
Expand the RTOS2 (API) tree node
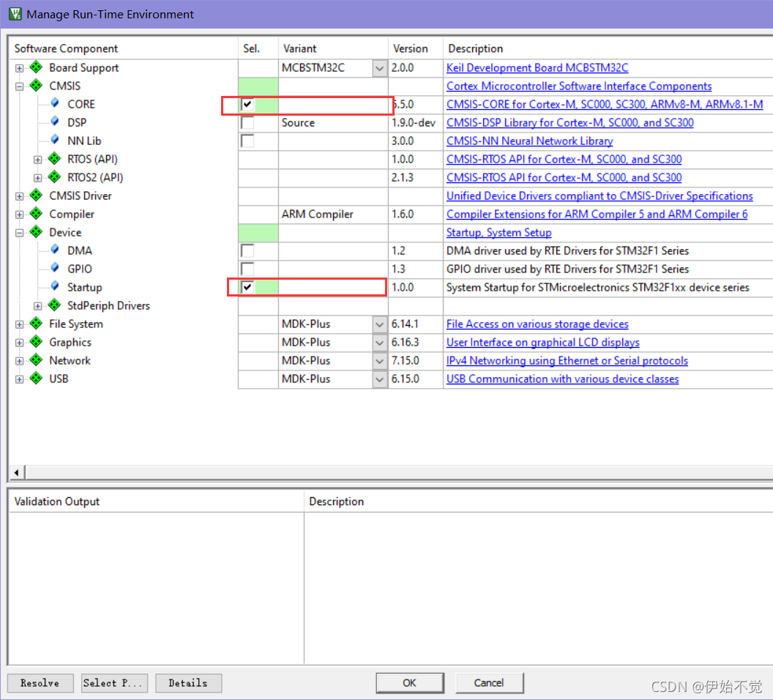tap(37, 178)
